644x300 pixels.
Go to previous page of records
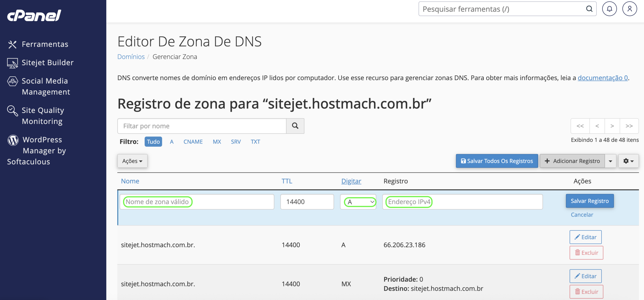point(597,126)
